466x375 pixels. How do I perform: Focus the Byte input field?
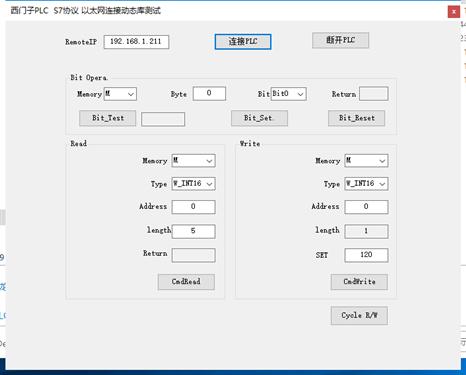point(209,93)
